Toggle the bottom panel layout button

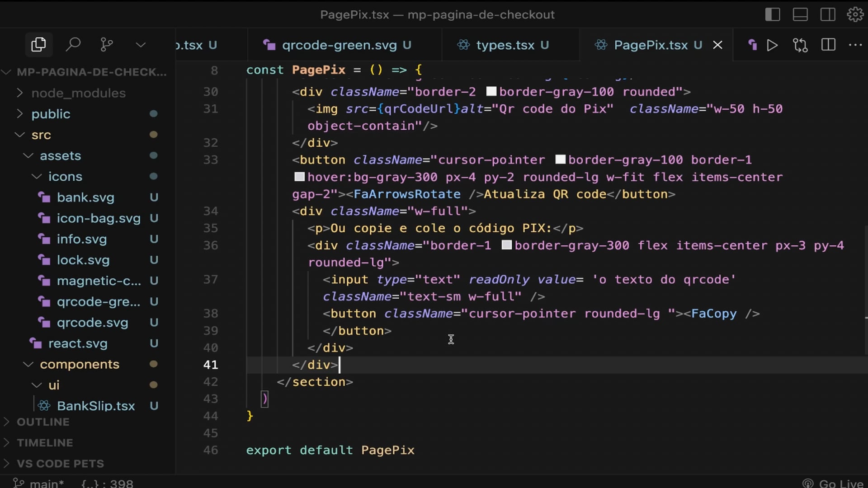pyautogui.click(x=800, y=14)
